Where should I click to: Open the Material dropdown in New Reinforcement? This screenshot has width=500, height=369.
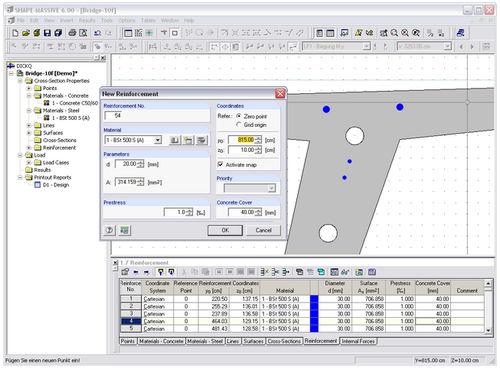158,140
